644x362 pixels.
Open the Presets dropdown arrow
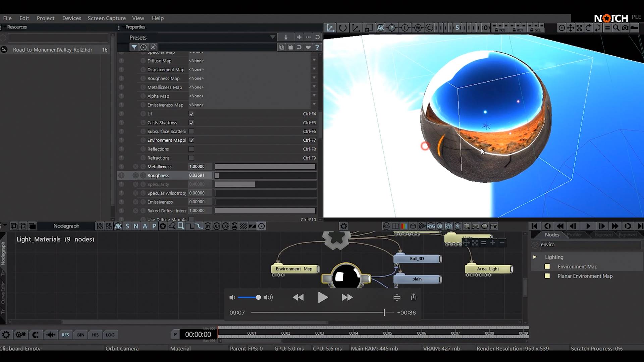point(273,37)
